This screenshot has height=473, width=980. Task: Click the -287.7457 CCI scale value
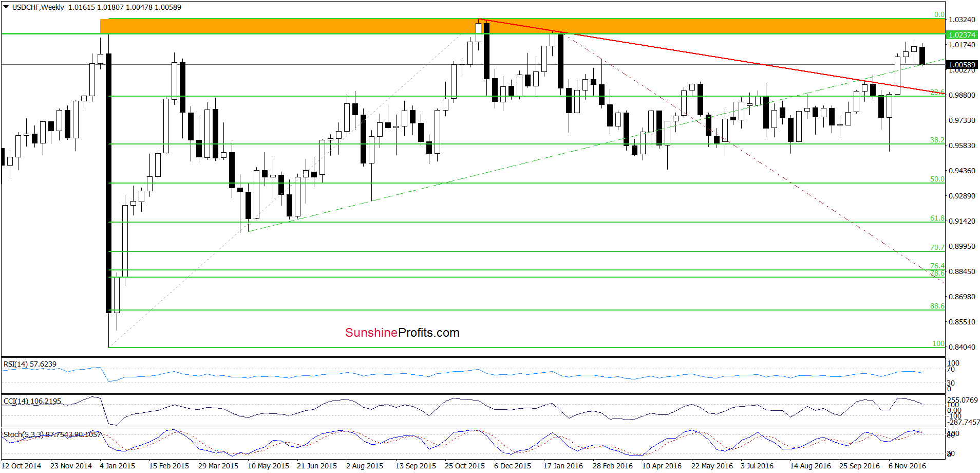tap(963, 422)
